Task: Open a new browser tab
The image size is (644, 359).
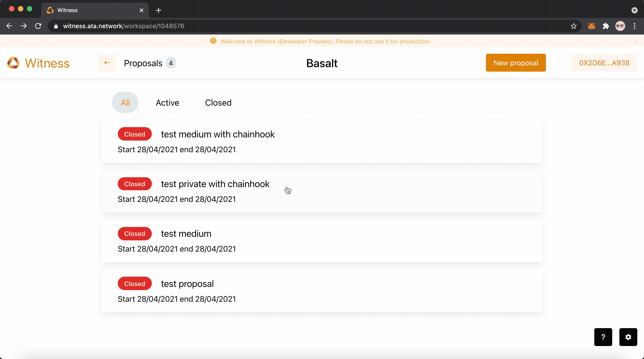Action: click(x=159, y=10)
